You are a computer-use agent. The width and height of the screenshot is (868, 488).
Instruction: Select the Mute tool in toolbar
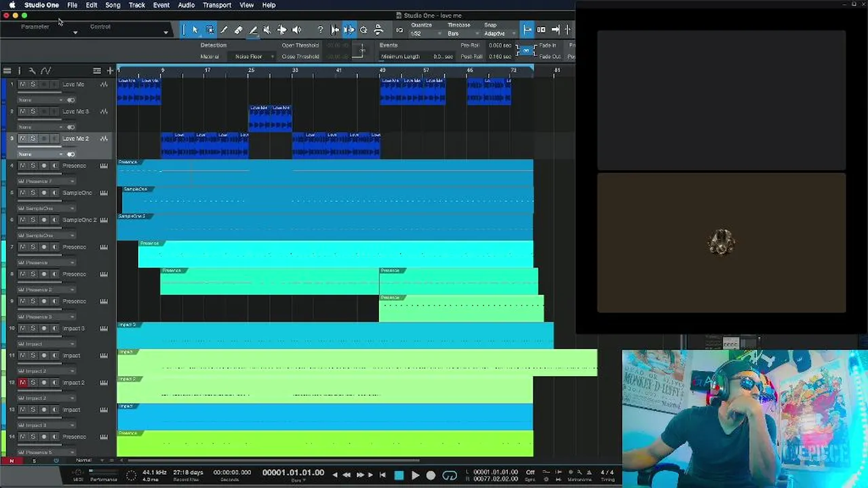[267, 30]
